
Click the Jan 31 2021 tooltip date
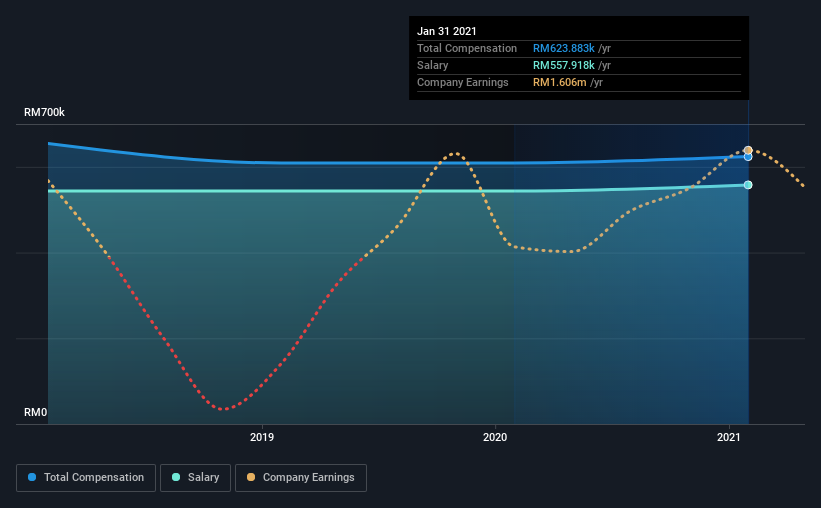pos(447,31)
